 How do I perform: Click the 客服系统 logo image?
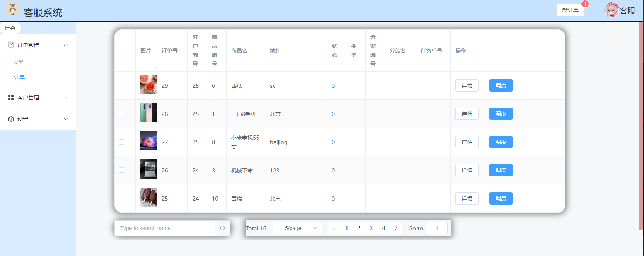[13, 9]
